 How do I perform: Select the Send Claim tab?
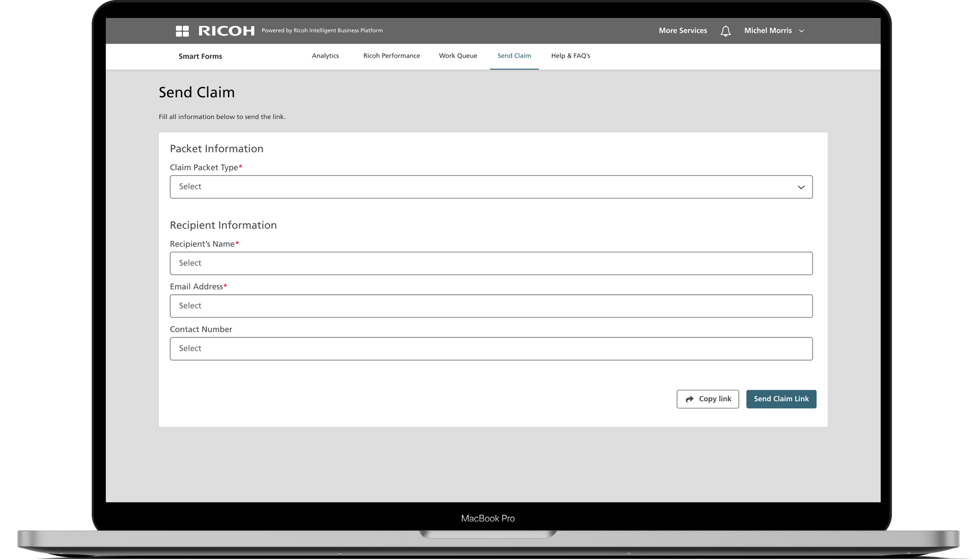tap(514, 56)
